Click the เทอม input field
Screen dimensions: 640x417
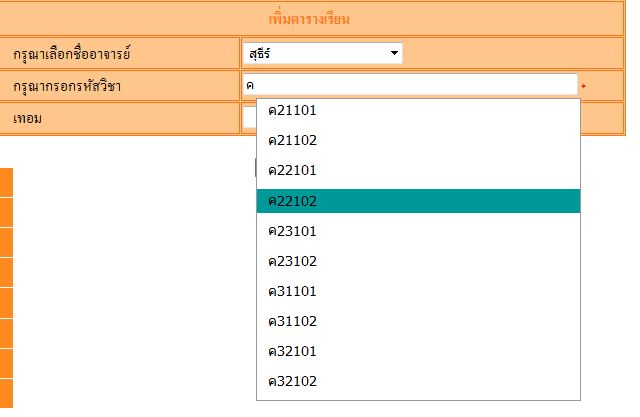[x=249, y=119]
